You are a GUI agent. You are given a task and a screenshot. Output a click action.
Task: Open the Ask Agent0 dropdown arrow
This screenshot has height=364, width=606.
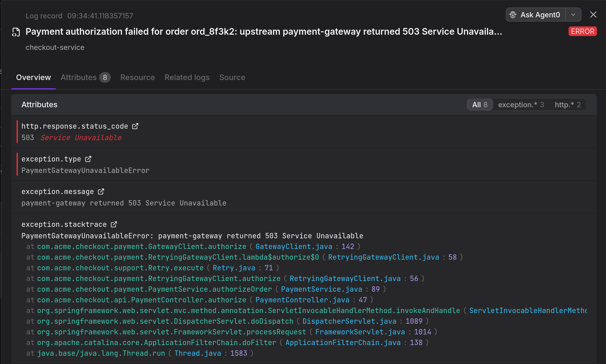point(573,15)
